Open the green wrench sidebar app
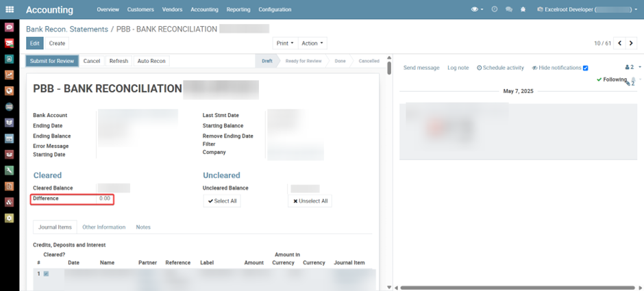644x291 pixels. [9, 170]
